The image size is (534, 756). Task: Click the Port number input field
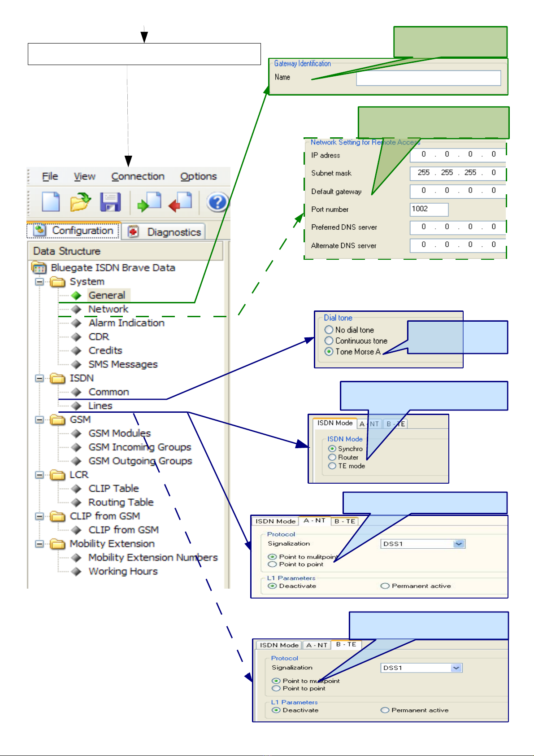[429, 209]
